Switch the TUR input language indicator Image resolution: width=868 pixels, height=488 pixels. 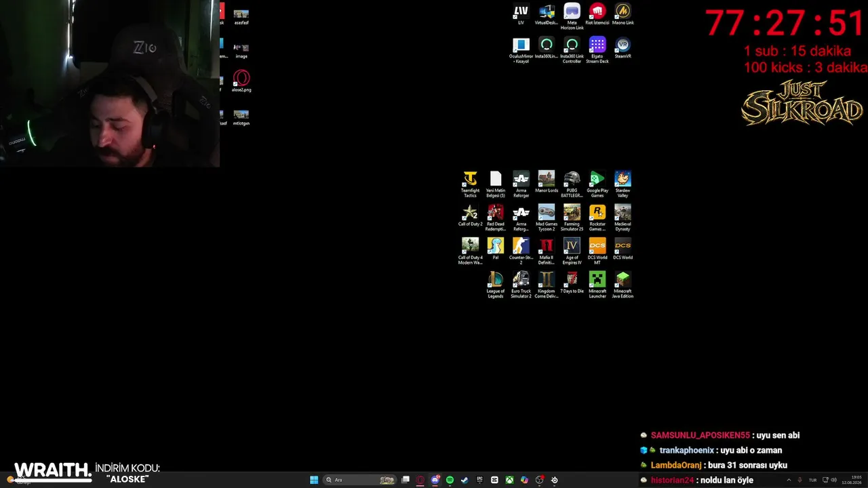click(x=812, y=480)
